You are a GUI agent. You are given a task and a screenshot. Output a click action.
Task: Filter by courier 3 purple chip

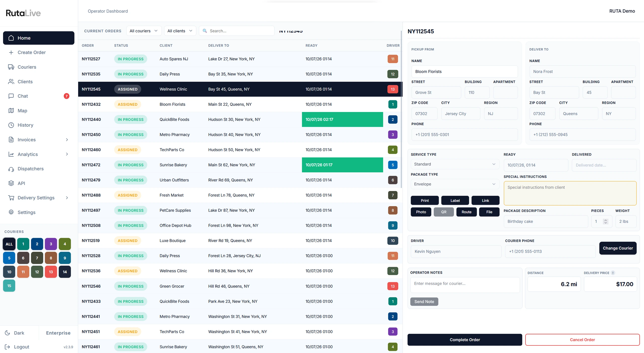(51, 244)
